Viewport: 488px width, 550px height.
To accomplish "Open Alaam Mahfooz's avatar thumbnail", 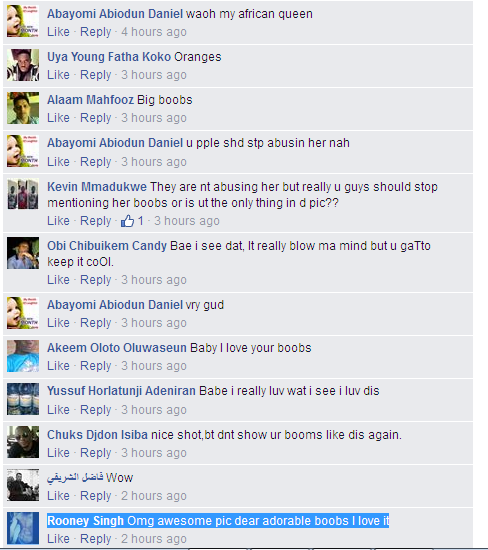I will (23, 108).
